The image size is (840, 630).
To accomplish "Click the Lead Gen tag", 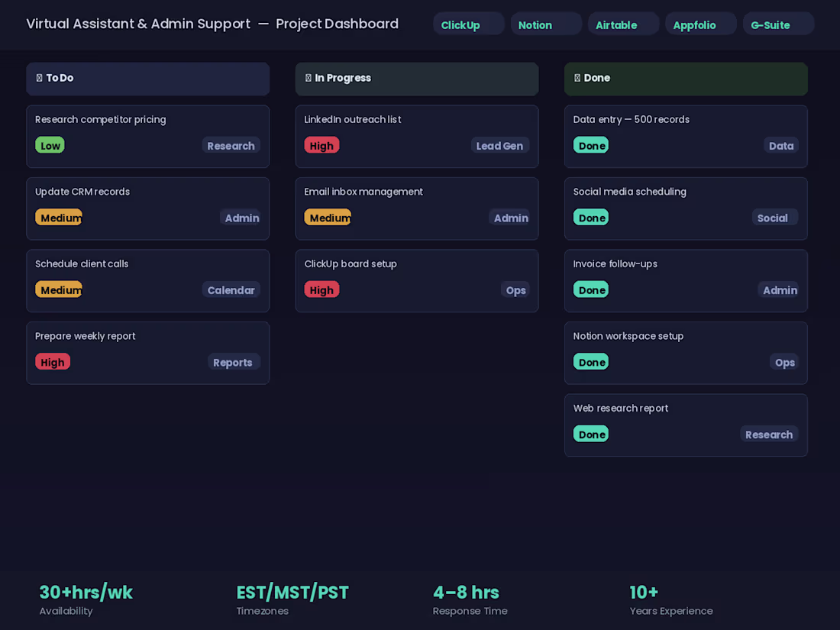I will click(x=500, y=146).
